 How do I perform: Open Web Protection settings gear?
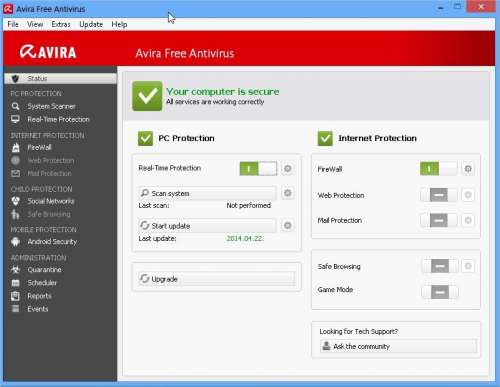tap(468, 195)
